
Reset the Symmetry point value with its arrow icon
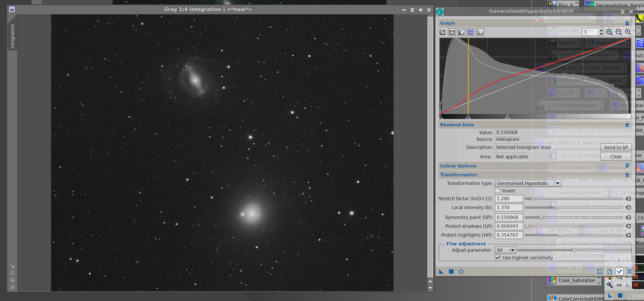(628, 217)
